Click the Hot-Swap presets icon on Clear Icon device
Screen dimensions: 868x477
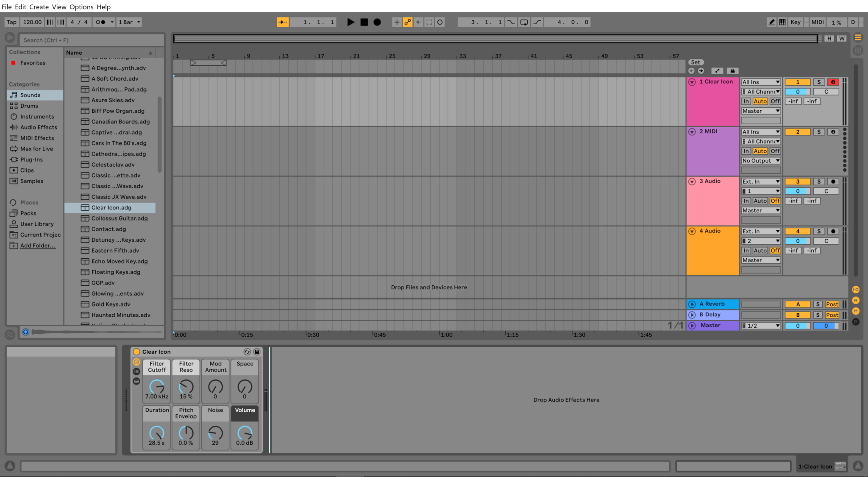click(247, 351)
